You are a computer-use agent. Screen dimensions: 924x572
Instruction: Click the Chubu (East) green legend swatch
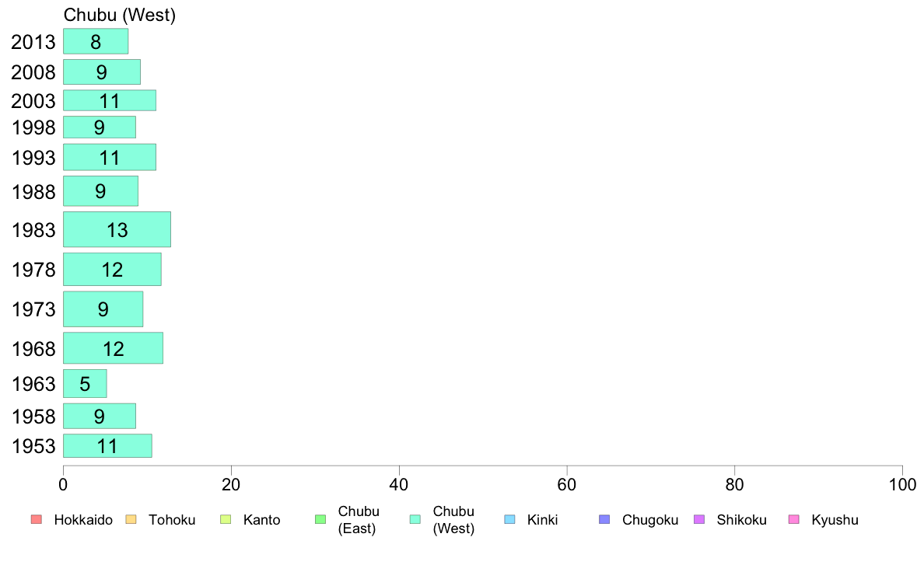[x=320, y=520]
